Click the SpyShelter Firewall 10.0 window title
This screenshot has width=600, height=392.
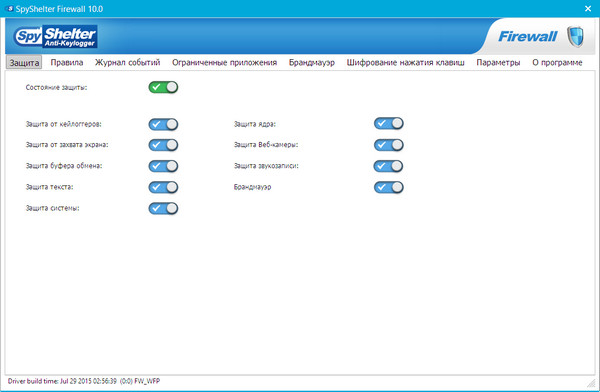click(59, 8)
